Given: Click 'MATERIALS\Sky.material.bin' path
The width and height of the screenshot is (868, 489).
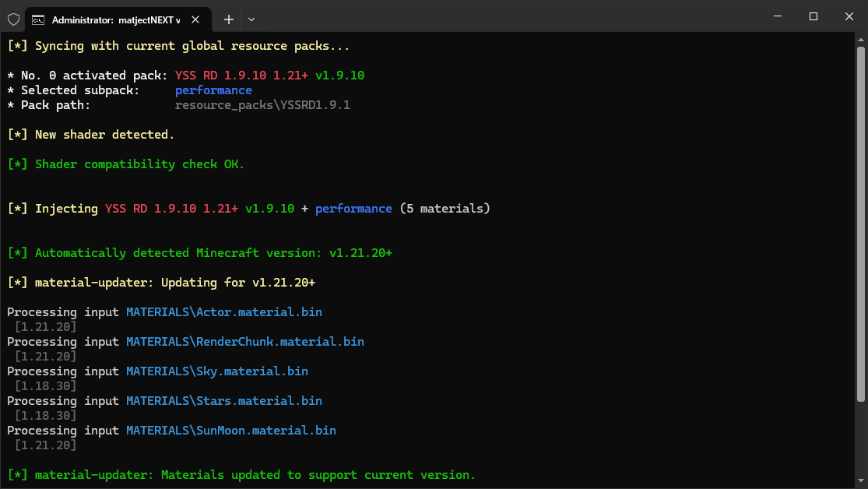Looking at the screenshot, I should [216, 371].
